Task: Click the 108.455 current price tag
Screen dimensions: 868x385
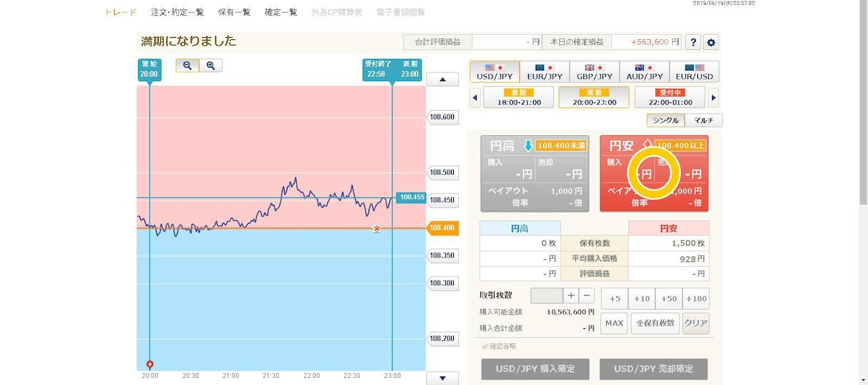Action: click(412, 197)
